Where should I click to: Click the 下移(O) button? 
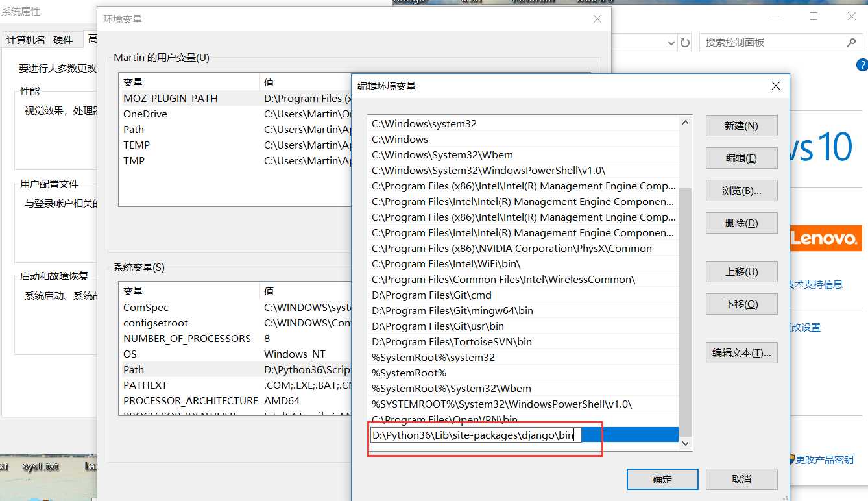point(741,304)
